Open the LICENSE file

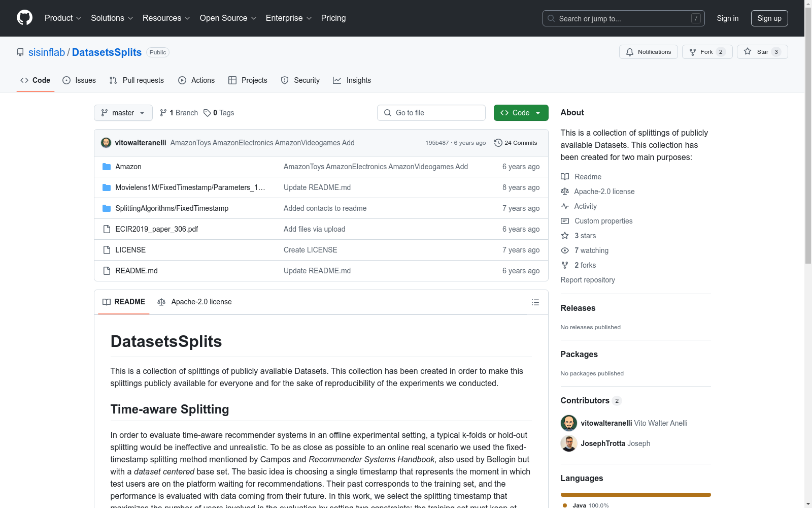click(x=130, y=250)
